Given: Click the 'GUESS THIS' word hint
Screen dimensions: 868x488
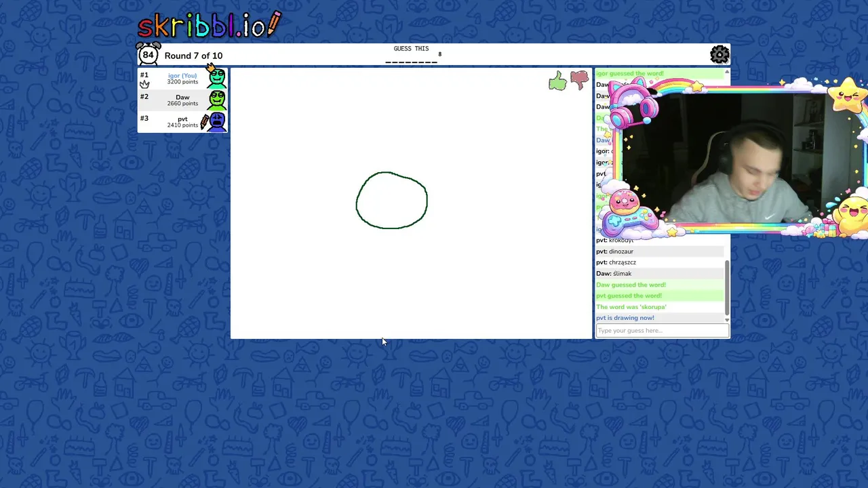Looking at the screenshot, I should point(411,49).
